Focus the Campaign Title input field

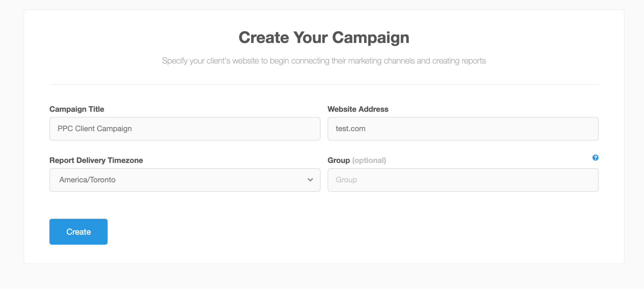[185, 129]
